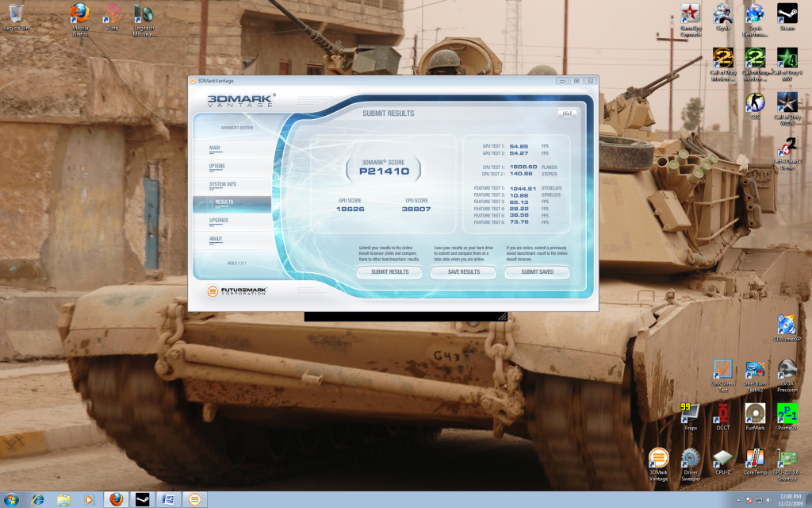
Task: Open the 3DMark Vantage desktop shortcut
Action: click(659, 465)
